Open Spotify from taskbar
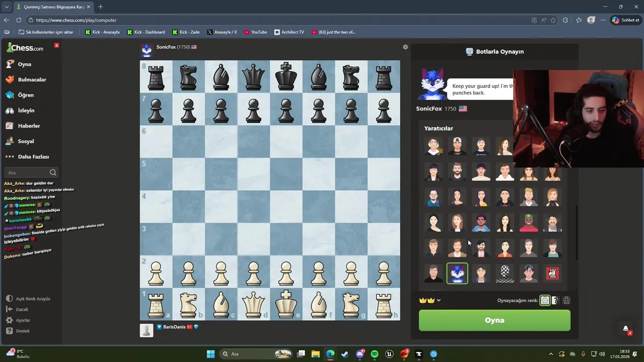This screenshot has height=362, width=644. (374, 354)
